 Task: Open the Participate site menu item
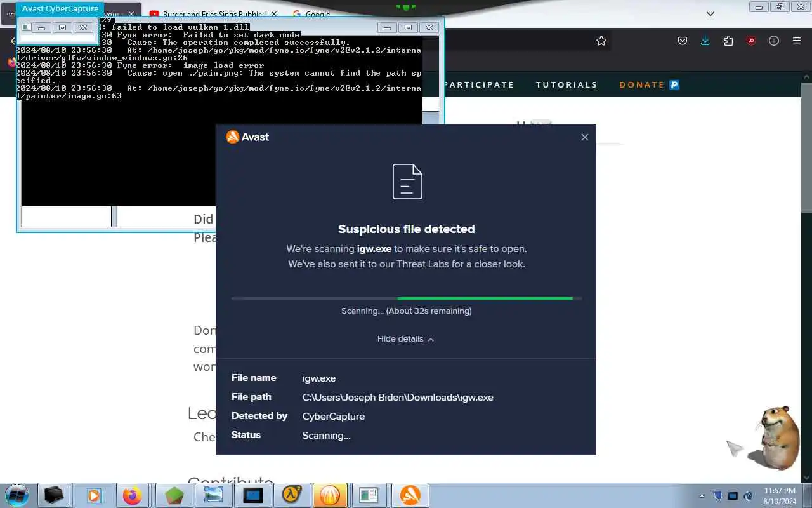click(479, 84)
